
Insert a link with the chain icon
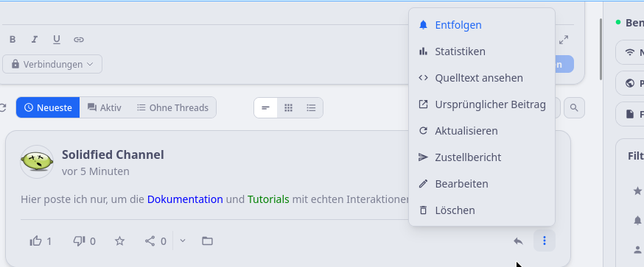point(79,40)
